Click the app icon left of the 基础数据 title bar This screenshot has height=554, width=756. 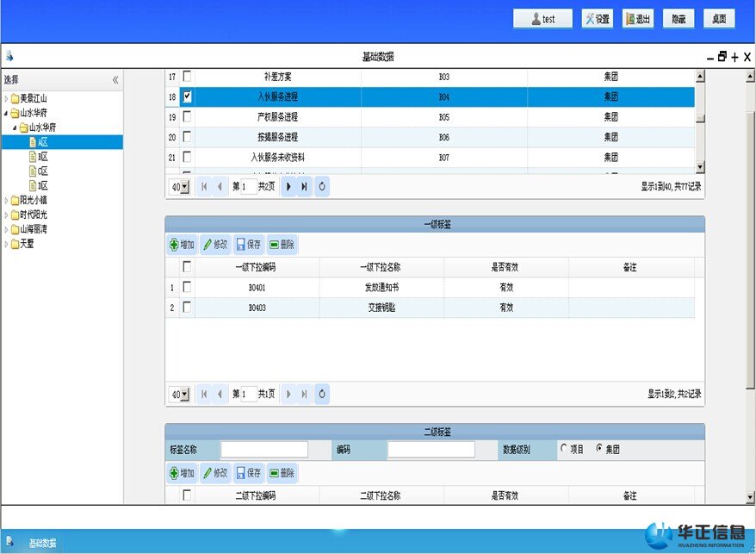(x=9, y=57)
